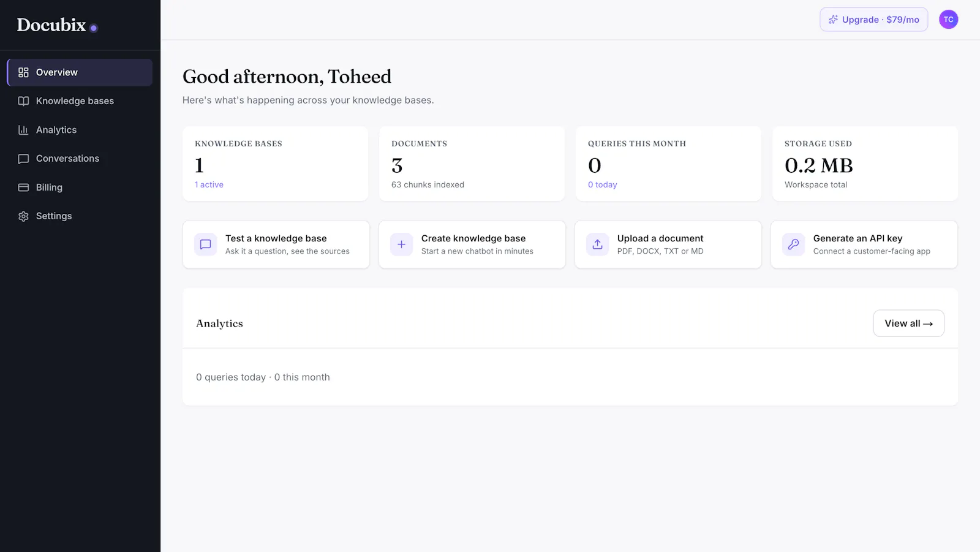Screen dimensions: 980x552
Task: Click the Documents stat card
Action: (472, 164)
